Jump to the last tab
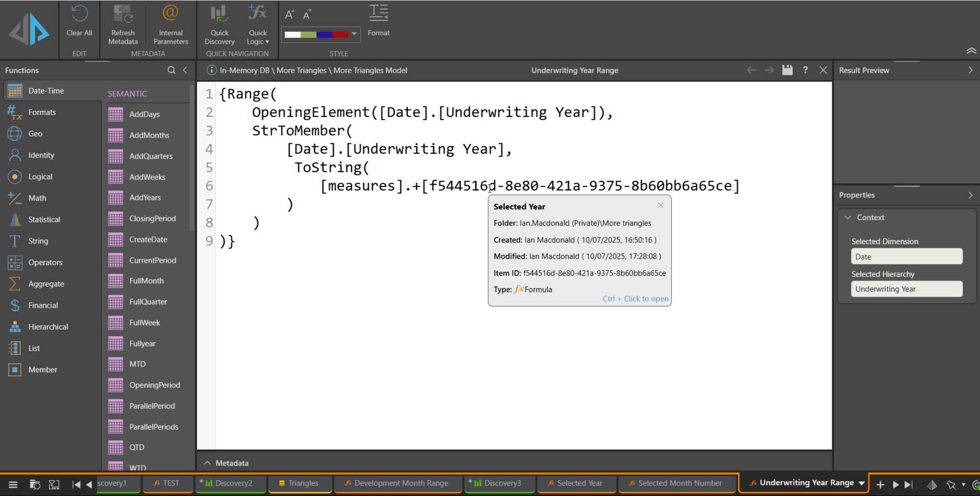This screenshot has height=496, width=980. 909,485
